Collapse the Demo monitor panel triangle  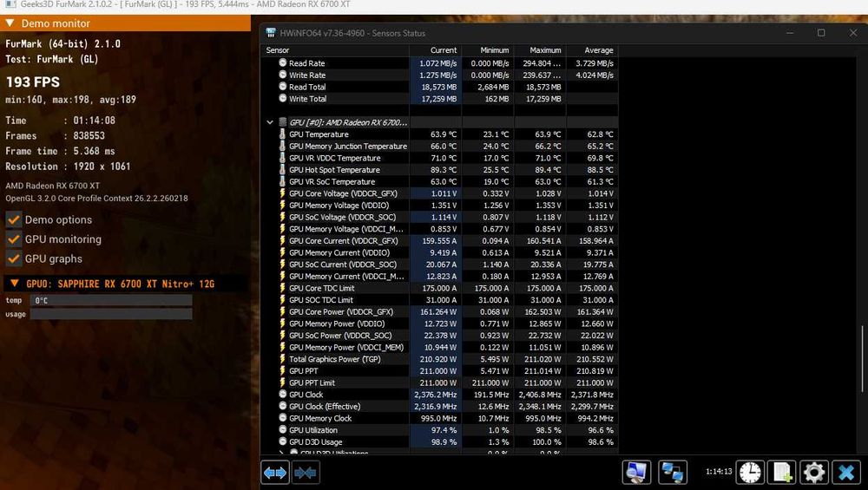pyautogui.click(x=10, y=23)
